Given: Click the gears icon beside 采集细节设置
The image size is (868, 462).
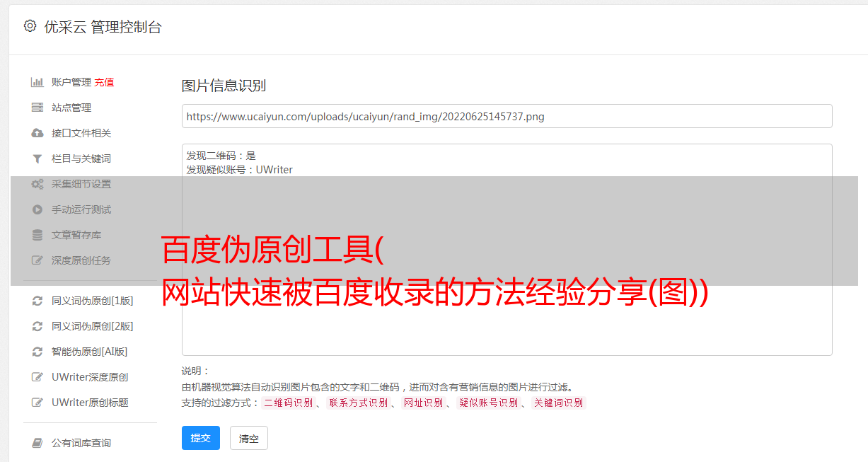Looking at the screenshot, I should (37, 184).
